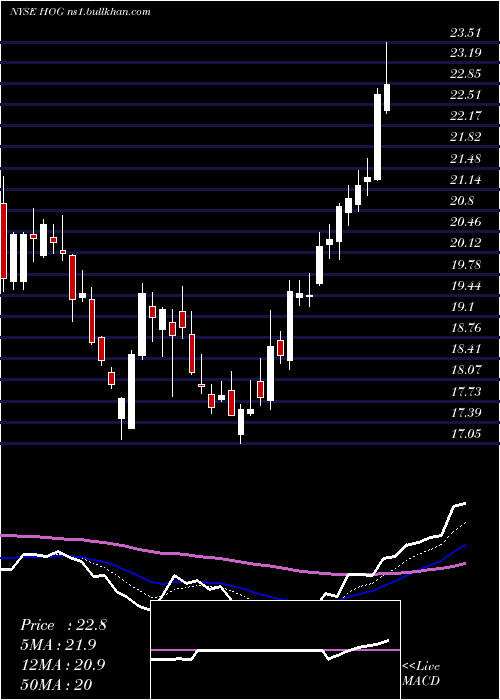The width and height of the screenshot is (500, 700).
Task: Click the 21.82 price axis label
Action: coord(466,137)
